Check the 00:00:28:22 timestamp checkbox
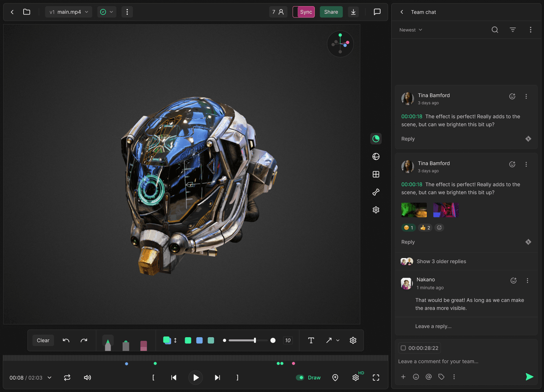 [x=403, y=348]
